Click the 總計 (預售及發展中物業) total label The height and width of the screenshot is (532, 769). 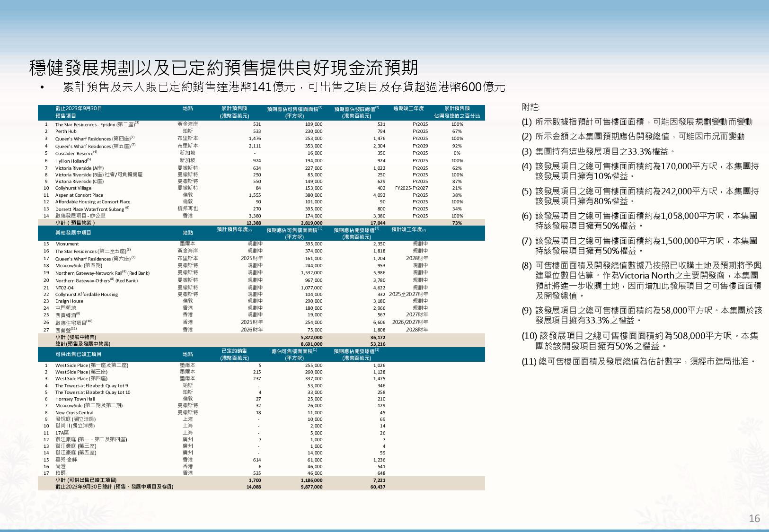pos(82,344)
